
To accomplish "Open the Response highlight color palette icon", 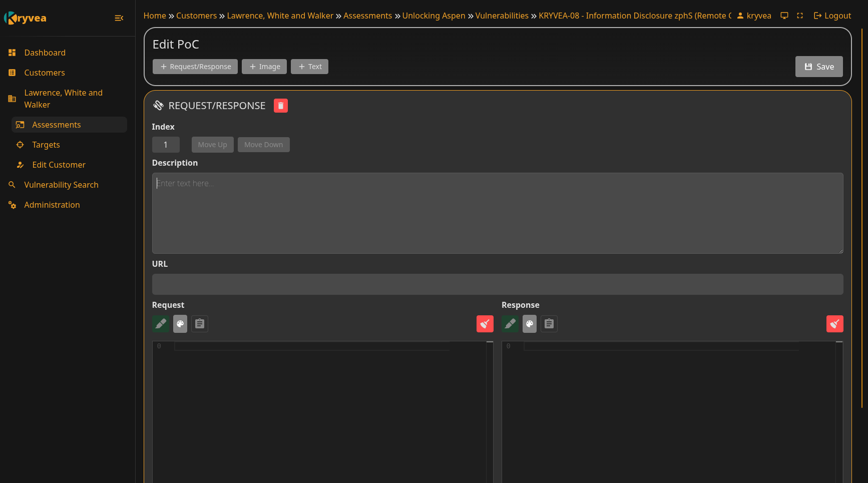I will pyautogui.click(x=530, y=324).
